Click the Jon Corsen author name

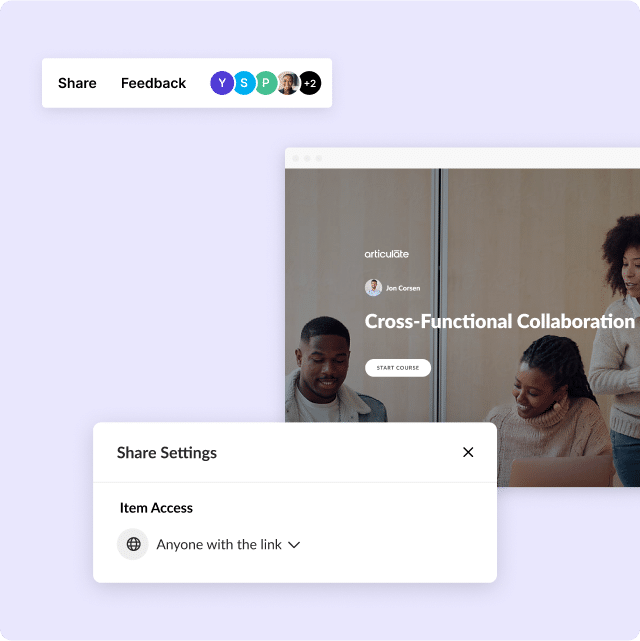click(403, 288)
